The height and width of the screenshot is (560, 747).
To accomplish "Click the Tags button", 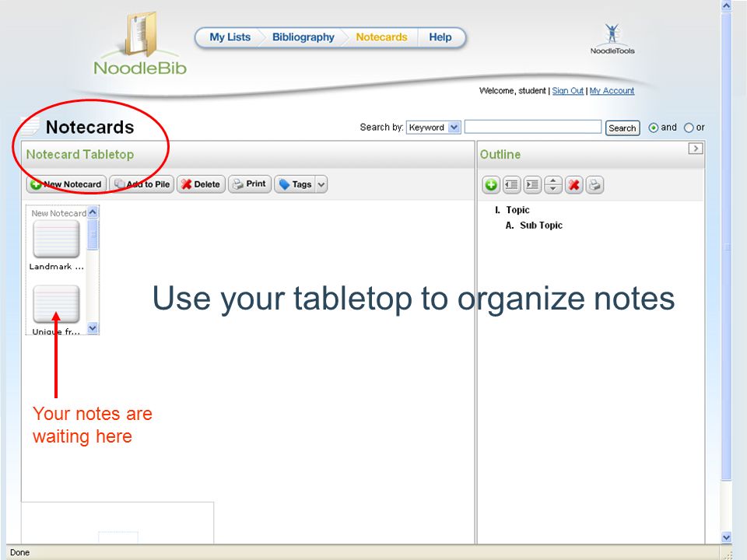I will point(296,184).
